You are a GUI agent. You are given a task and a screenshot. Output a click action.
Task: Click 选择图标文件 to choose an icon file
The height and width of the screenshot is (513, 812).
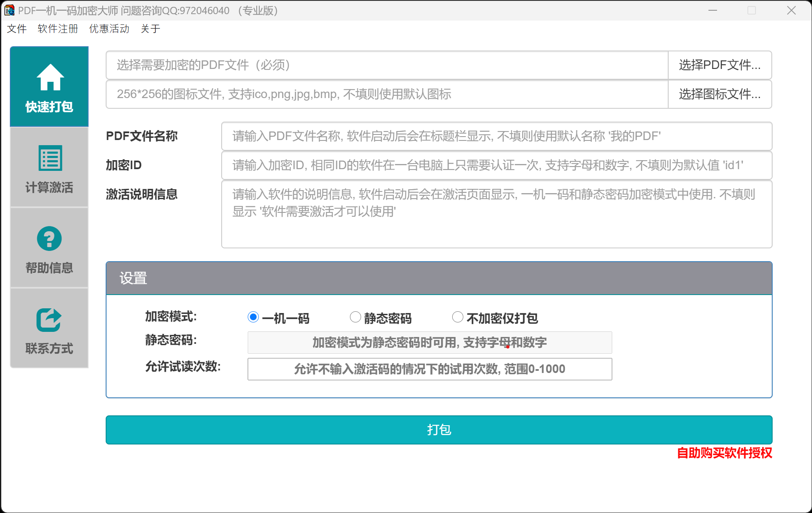(720, 94)
